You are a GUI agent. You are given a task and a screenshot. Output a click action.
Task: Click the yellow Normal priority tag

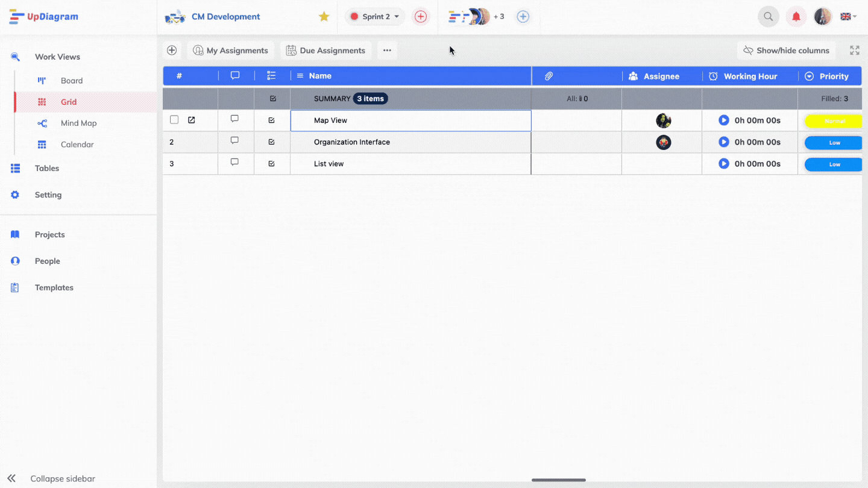834,121
